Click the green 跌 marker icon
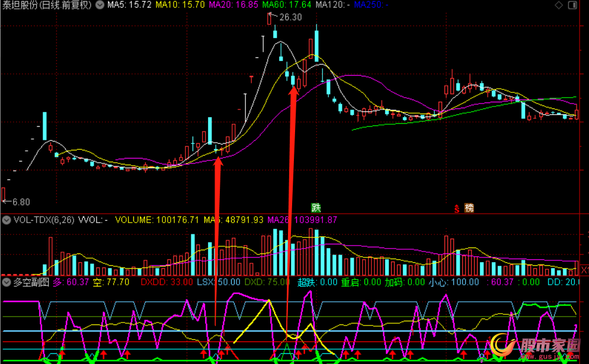The height and width of the screenshot is (364, 589). [317, 207]
